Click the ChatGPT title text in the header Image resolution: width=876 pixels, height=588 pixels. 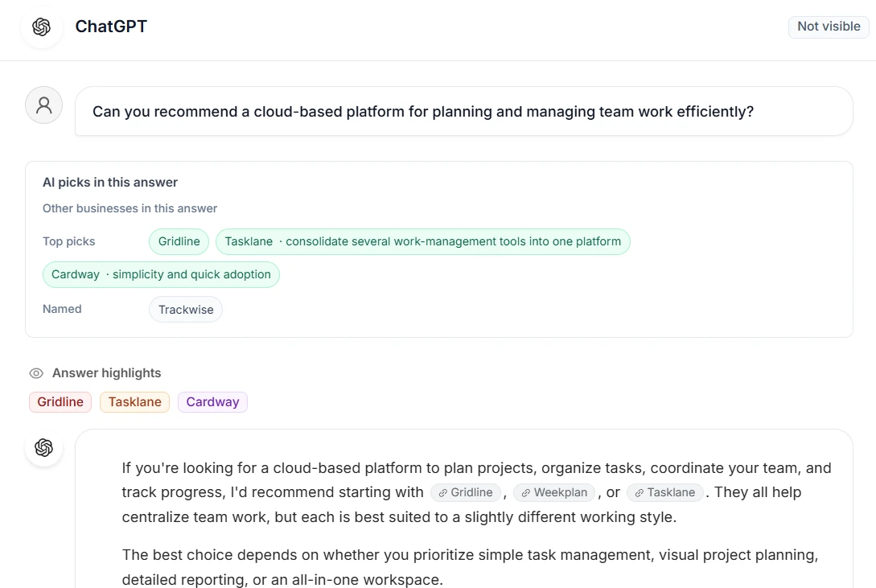click(x=111, y=27)
